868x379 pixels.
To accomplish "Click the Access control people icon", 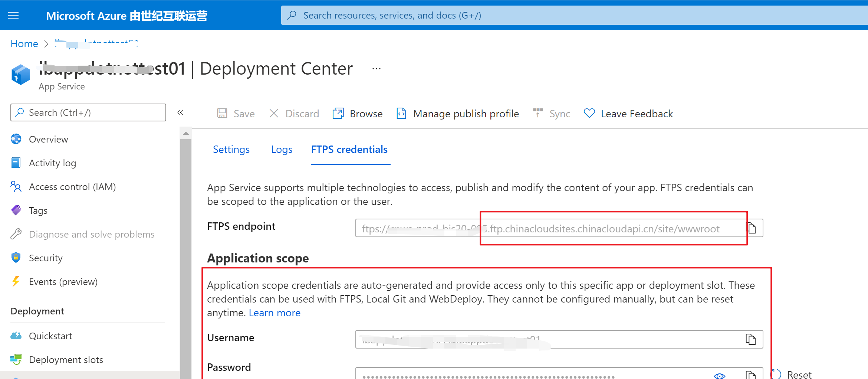I will pyautogui.click(x=16, y=186).
